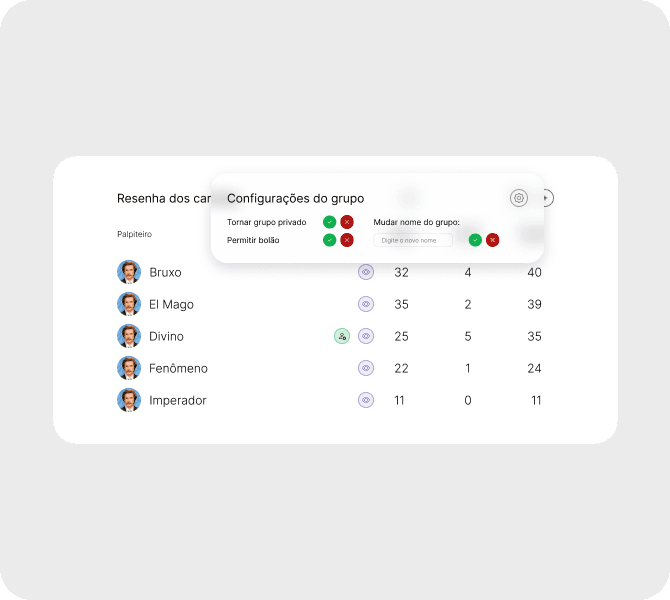Click the new group name input field

413,240
